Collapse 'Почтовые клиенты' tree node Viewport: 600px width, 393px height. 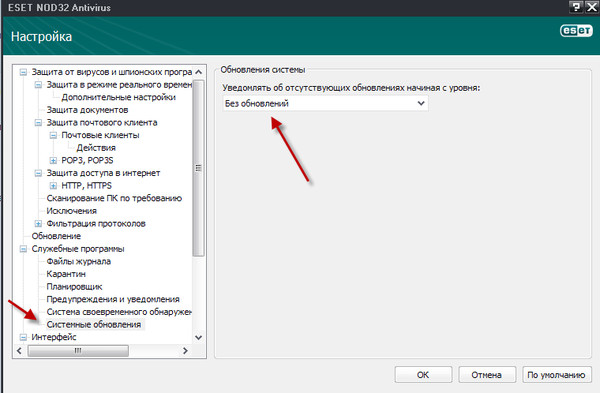53,135
